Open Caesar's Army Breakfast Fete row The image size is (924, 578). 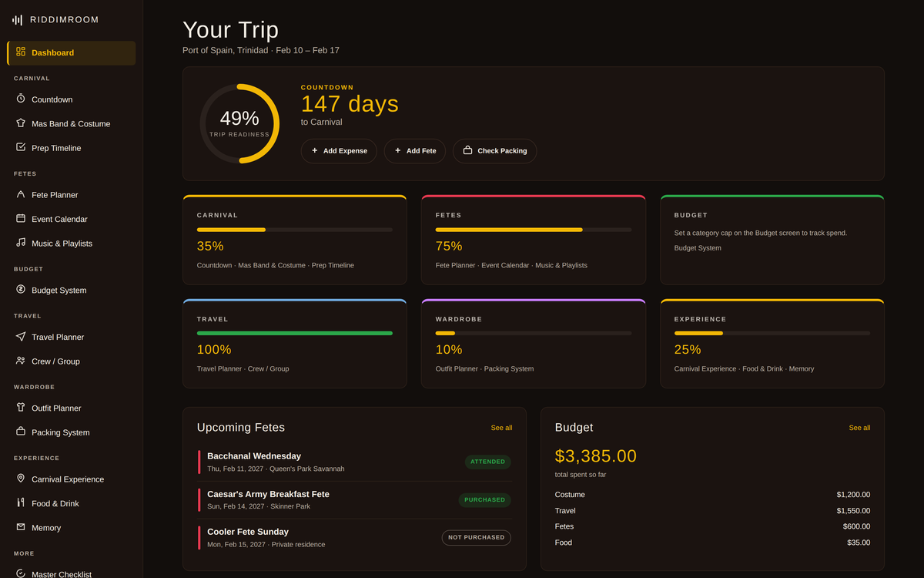(x=354, y=500)
